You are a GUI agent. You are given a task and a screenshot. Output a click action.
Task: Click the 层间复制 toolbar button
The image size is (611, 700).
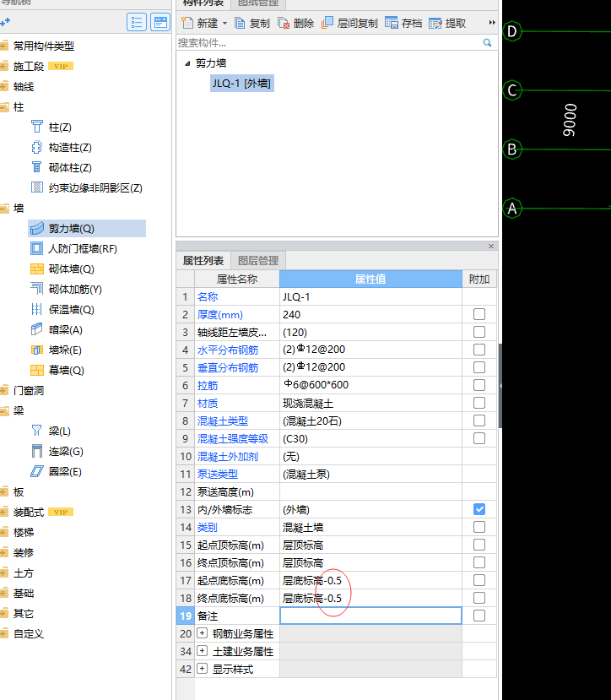(349, 23)
